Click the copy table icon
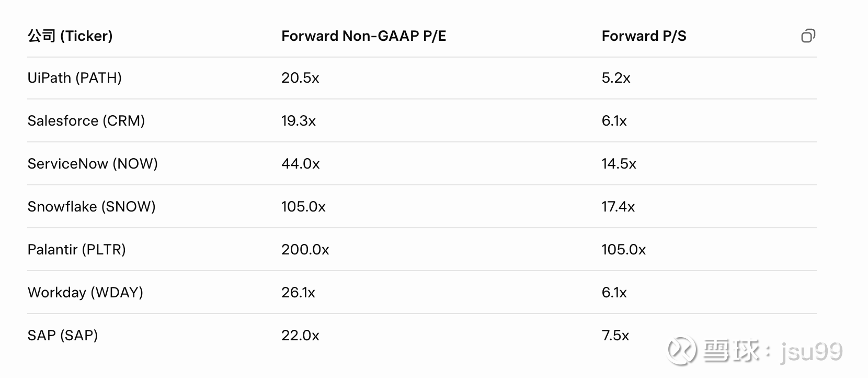 click(808, 36)
